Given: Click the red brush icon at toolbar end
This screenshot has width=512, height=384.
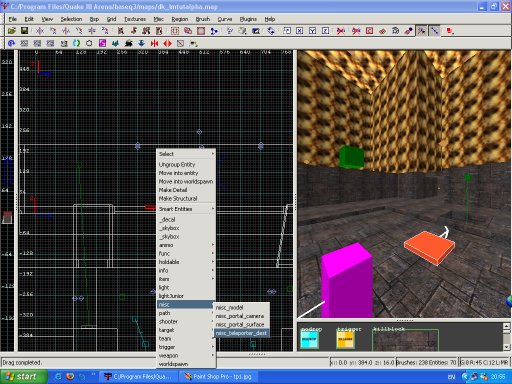Looking at the screenshot, I should 450,31.
